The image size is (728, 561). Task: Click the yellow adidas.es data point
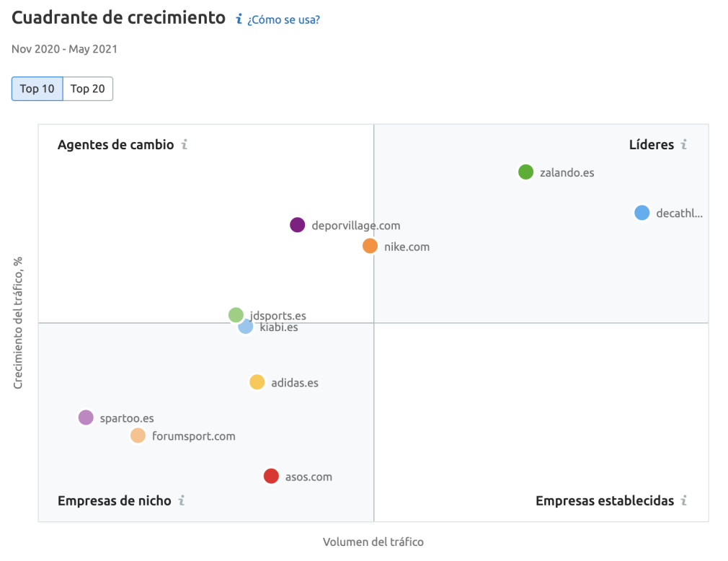coord(257,382)
